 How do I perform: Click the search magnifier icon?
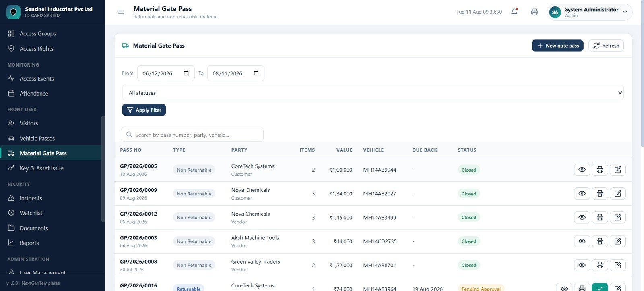[x=129, y=135]
